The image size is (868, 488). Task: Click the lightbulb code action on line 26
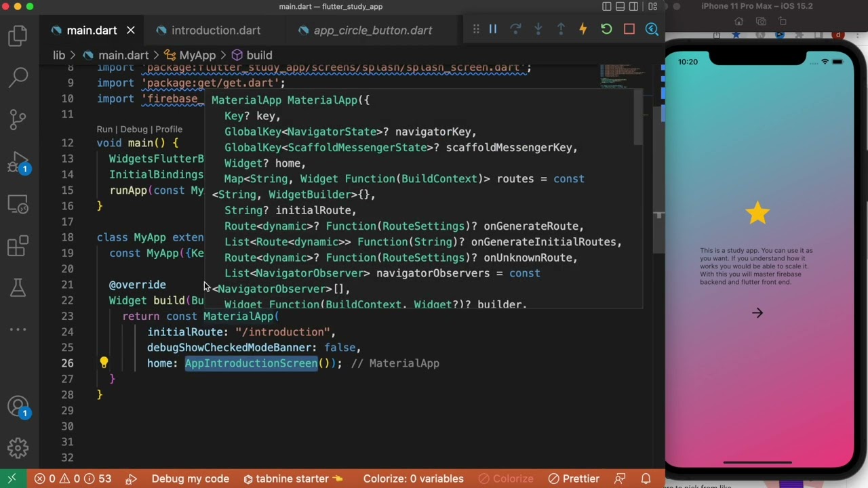coord(104,363)
